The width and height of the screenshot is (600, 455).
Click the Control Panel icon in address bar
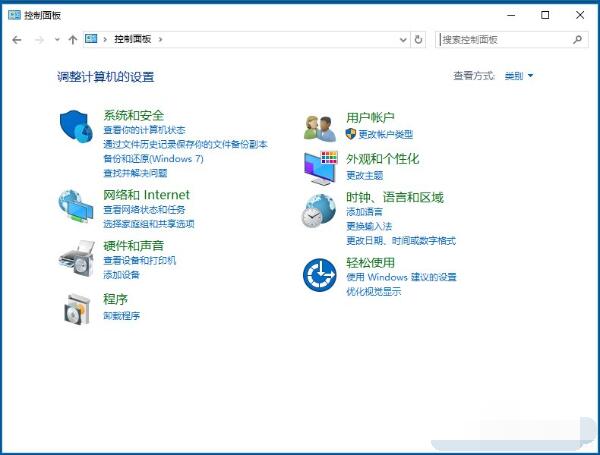click(x=91, y=39)
